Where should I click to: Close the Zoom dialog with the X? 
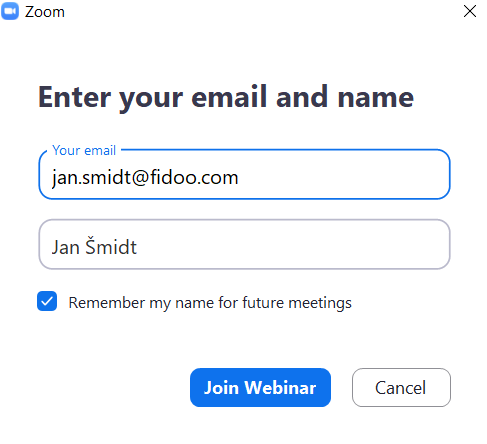pos(470,11)
